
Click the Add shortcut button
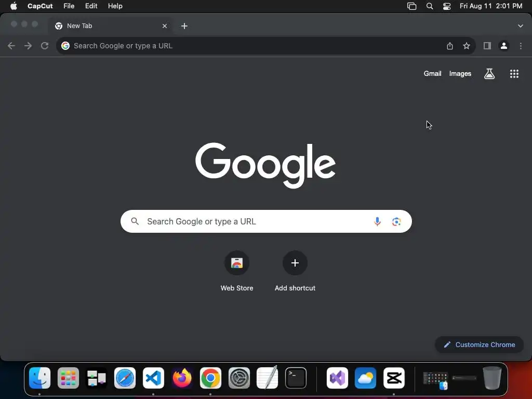pos(295,271)
